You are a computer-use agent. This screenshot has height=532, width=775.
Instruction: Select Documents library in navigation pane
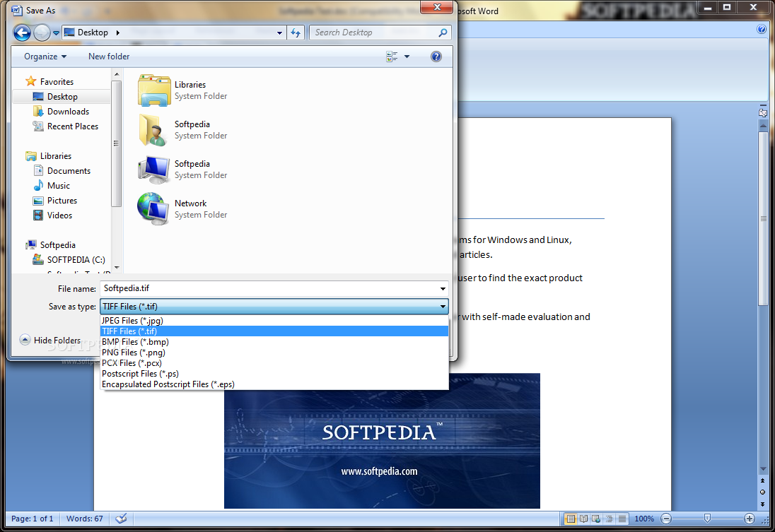(62, 170)
